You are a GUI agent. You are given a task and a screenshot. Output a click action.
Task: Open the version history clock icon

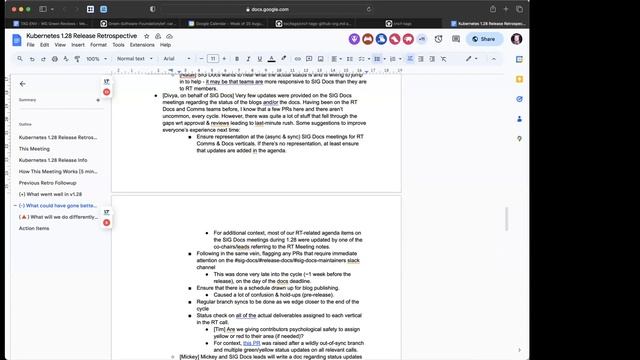(x=438, y=39)
